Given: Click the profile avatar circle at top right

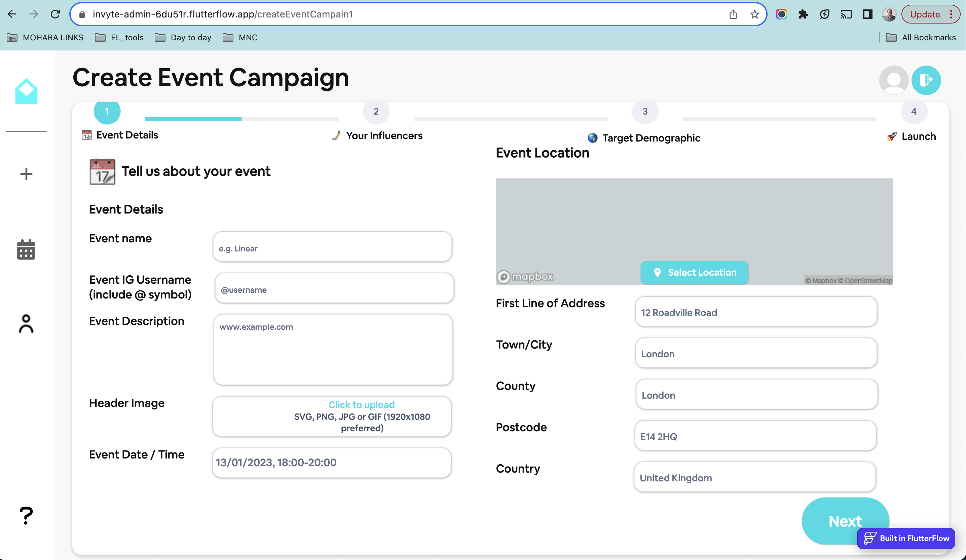Looking at the screenshot, I should click(894, 80).
